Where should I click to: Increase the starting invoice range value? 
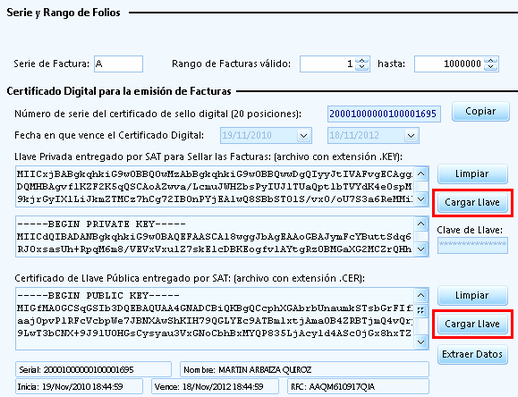click(362, 60)
